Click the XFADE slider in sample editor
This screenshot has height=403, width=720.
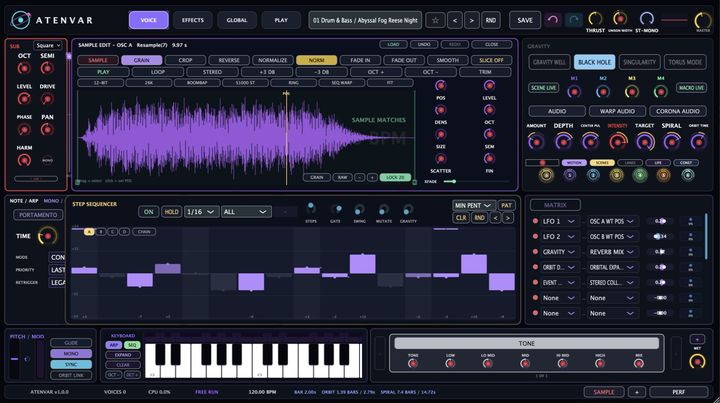coord(477,182)
